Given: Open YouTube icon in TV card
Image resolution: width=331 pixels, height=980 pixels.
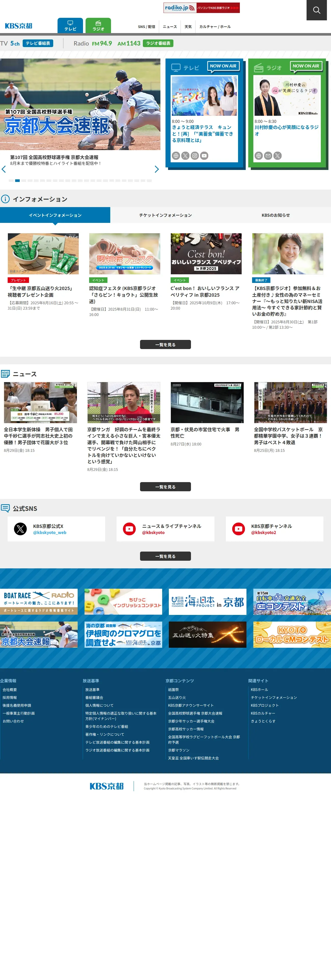Looking at the screenshot, I should click(204, 156).
